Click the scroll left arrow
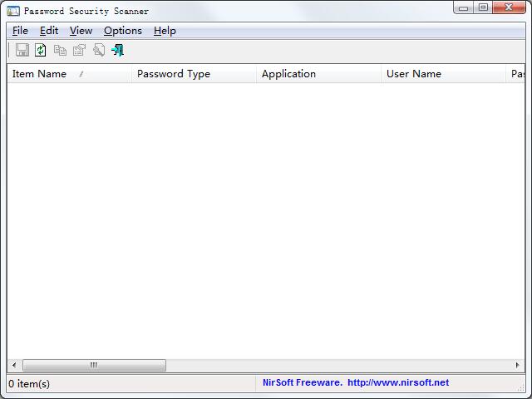 pos(14,365)
